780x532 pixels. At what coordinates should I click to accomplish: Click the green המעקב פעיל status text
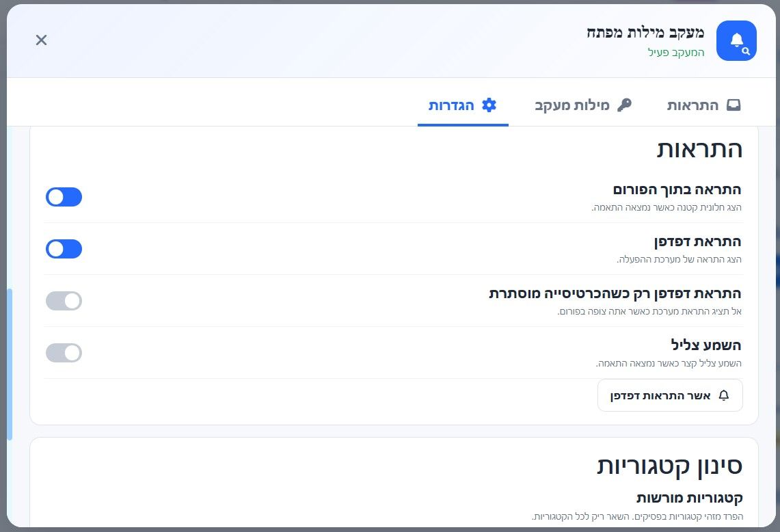point(676,53)
